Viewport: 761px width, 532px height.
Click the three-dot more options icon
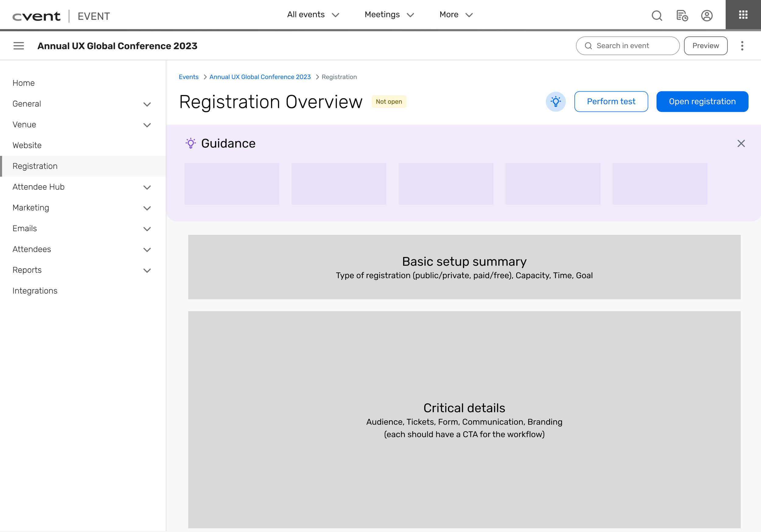(742, 46)
